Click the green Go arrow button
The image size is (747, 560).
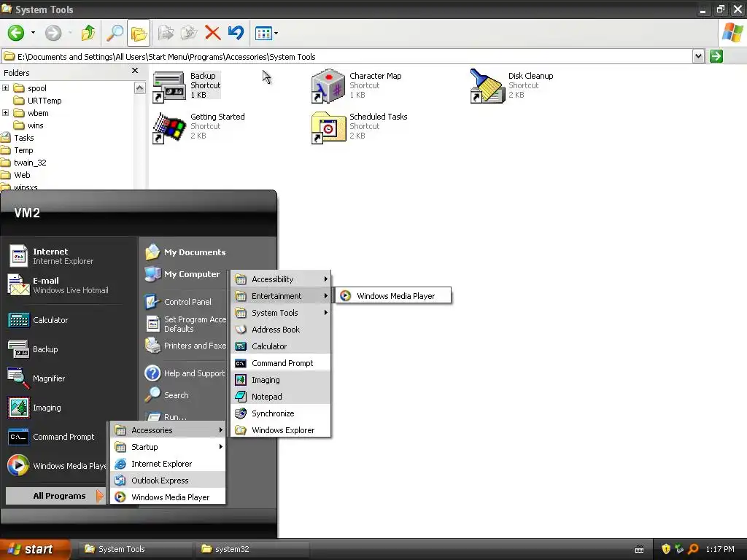click(x=716, y=56)
